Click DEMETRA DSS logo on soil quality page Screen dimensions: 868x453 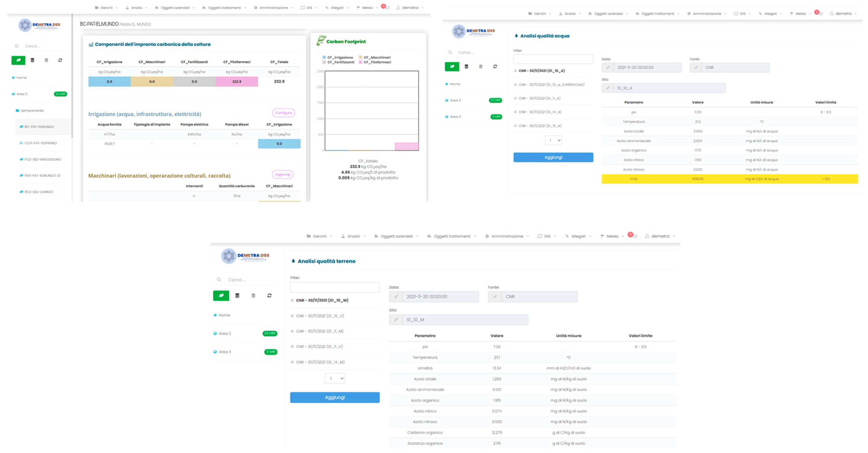click(x=245, y=256)
